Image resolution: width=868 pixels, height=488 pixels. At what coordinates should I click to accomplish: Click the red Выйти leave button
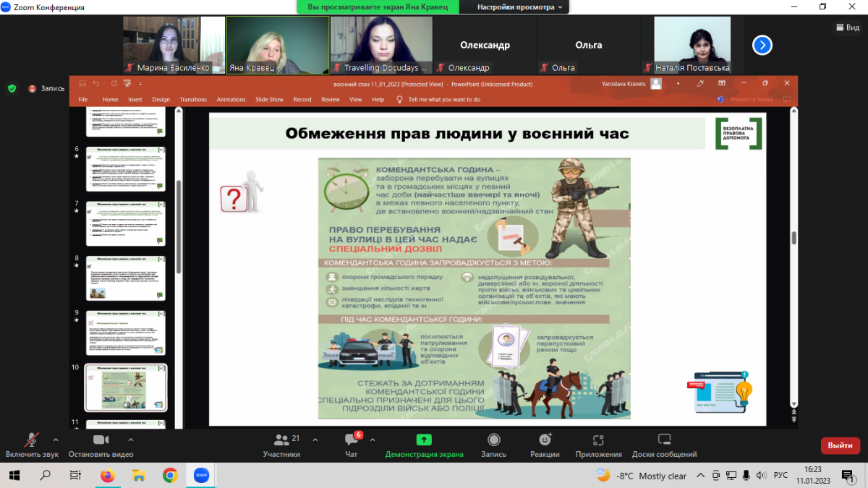click(840, 445)
